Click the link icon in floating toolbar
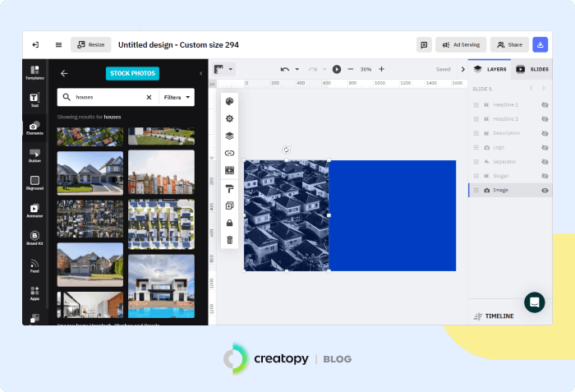Screen dimensions: 575x392 (229, 153)
